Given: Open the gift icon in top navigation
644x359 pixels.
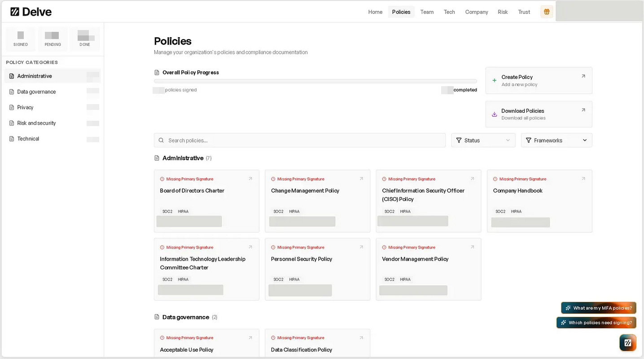Looking at the screenshot, I should click(x=547, y=12).
